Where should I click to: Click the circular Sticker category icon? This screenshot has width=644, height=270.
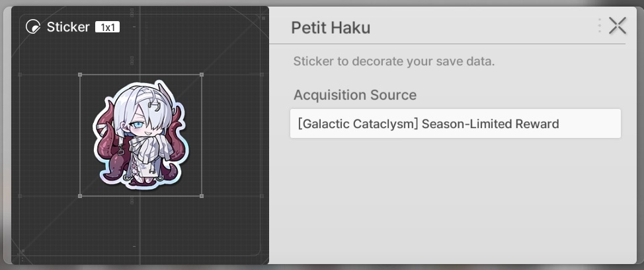pos(33,27)
